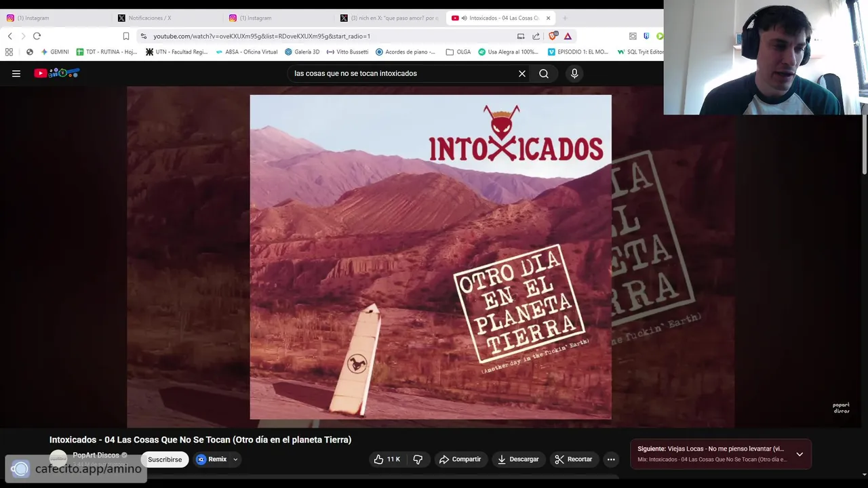Reload the current page

[37, 36]
